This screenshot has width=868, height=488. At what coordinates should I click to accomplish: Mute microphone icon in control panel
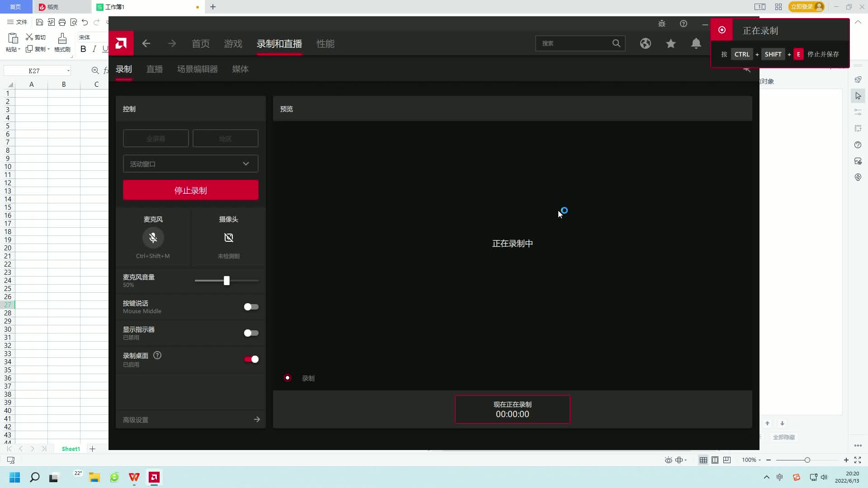(153, 238)
